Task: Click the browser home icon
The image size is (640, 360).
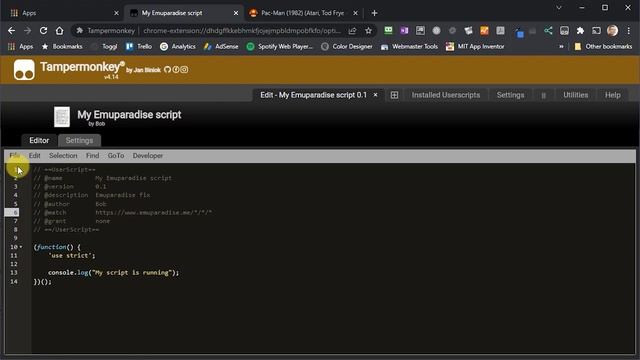Action: click(60, 31)
